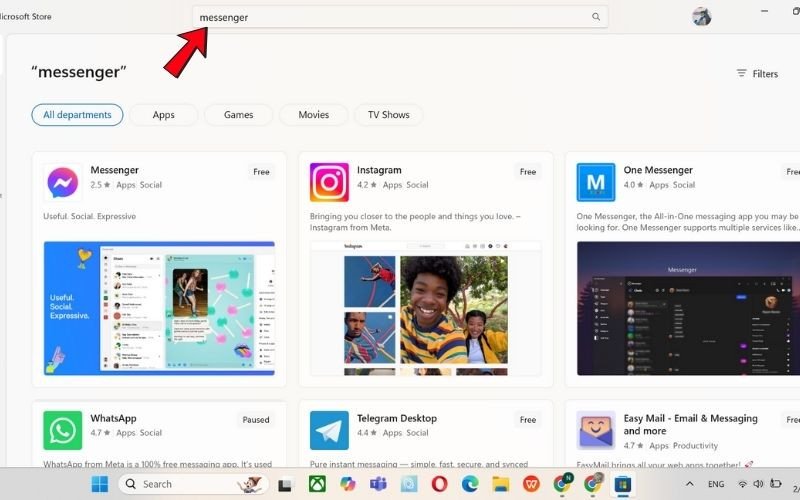Click the Paused button on WhatsApp

[x=256, y=420]
